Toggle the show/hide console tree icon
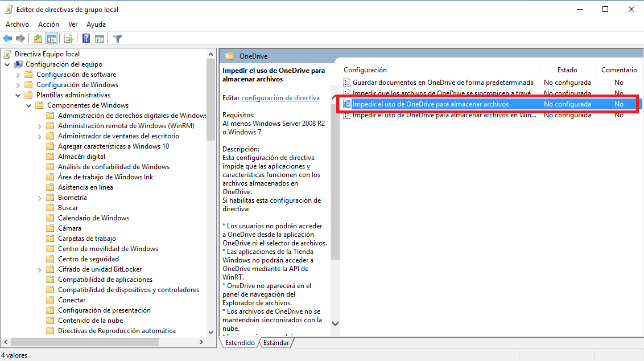Image resolution: width=644 pixels, height=361 pixels. point(52,39)
